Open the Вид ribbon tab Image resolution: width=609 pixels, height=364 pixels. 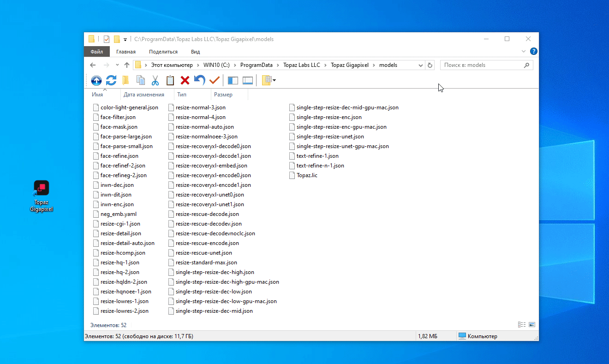point(195,52)
